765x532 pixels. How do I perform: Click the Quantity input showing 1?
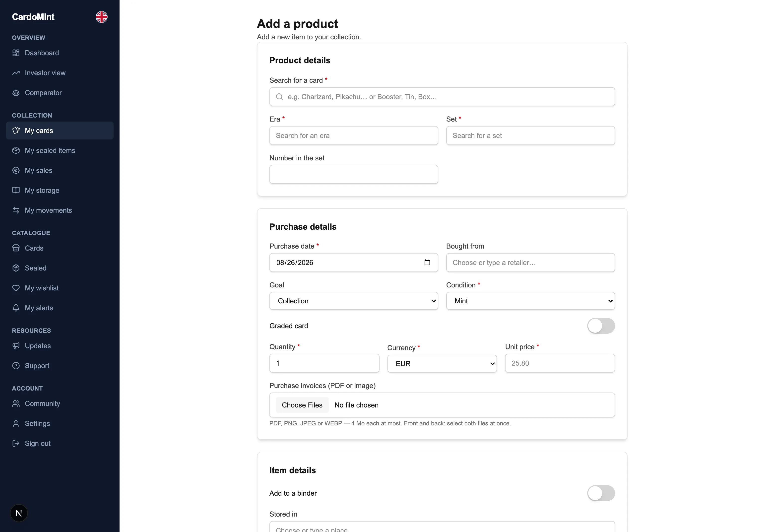[324, 363]
